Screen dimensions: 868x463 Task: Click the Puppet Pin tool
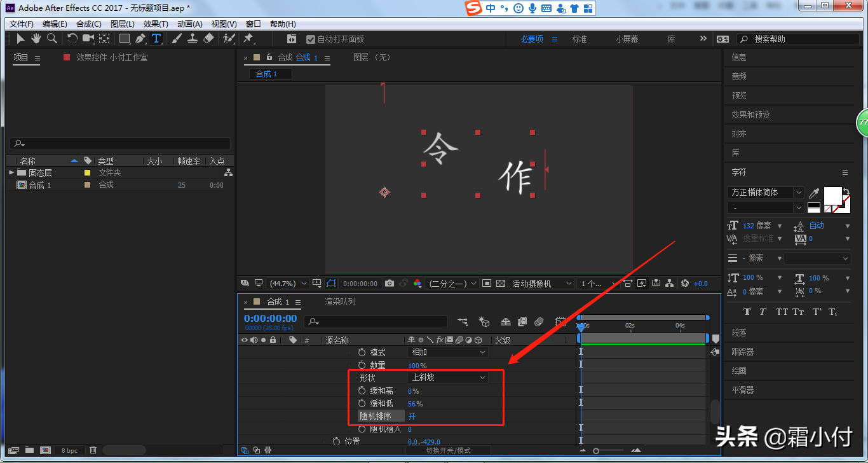pyautogui.click(x=248, y=39)
